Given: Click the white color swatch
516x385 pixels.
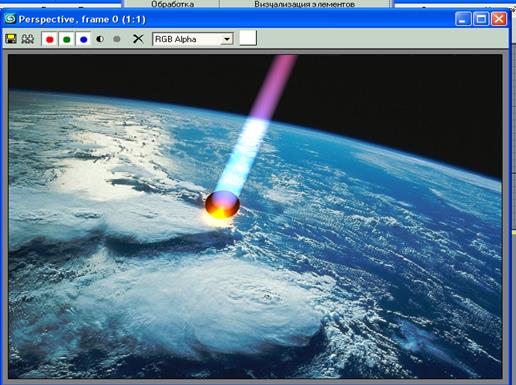Looking at the screenshot, I should point(248,38).
